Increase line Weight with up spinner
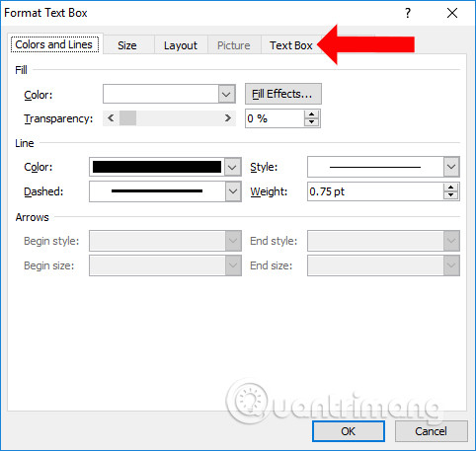Screen dimensions: 476x451 pyautogui.click(x=450, y=188)
